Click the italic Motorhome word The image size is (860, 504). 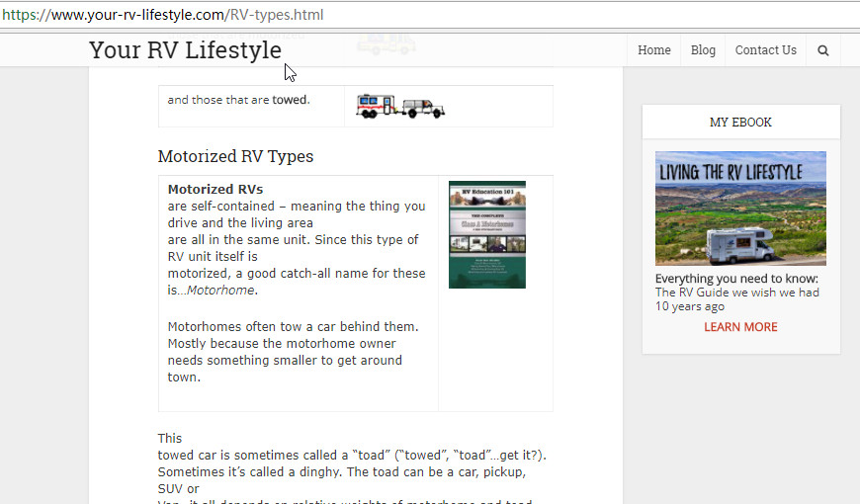[220, 291]
